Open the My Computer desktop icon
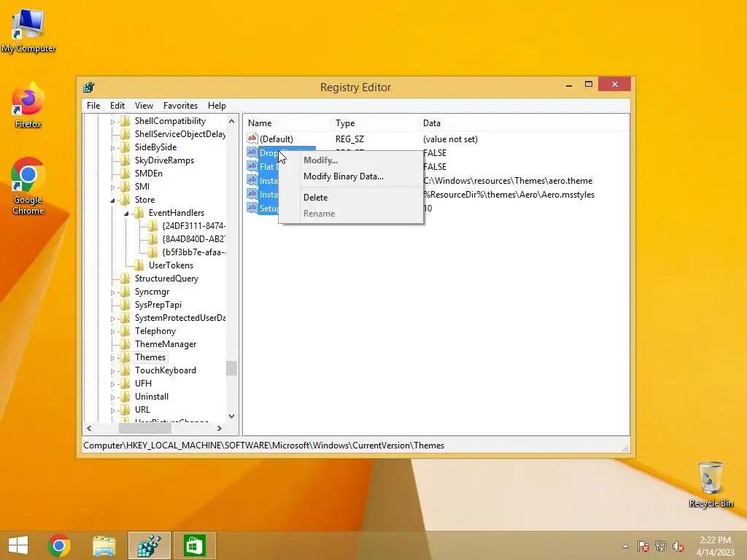Viewport: 747px width, 560px height. 28,31
